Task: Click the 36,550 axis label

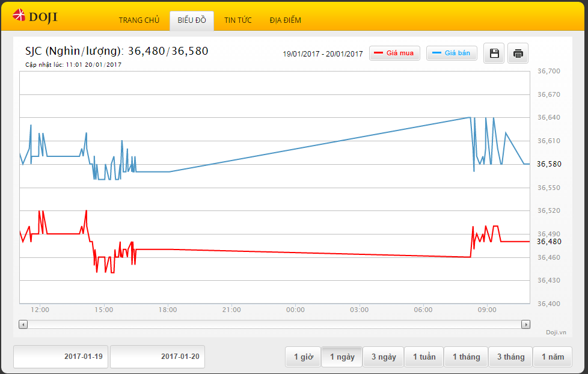Action: pos(549,188)
